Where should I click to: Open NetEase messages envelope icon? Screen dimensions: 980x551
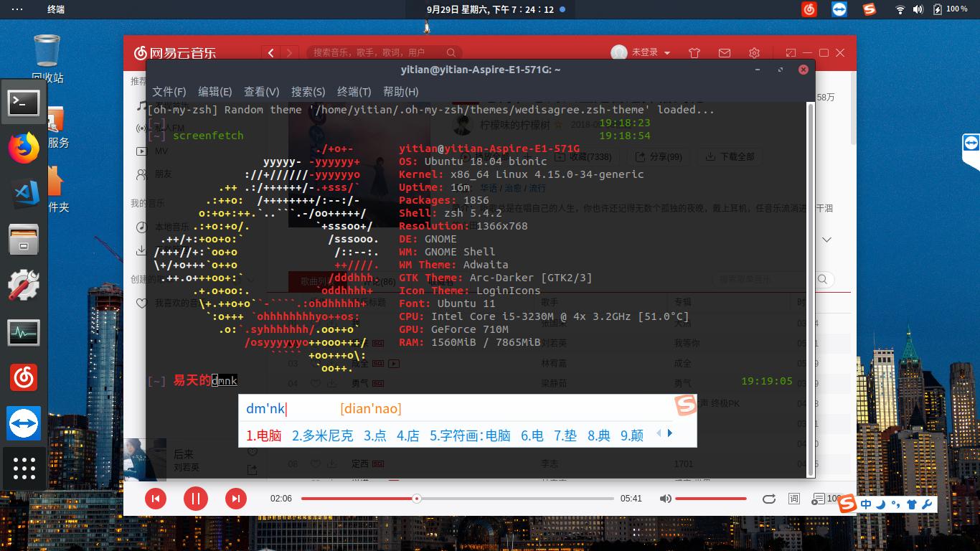coord(724,52)
